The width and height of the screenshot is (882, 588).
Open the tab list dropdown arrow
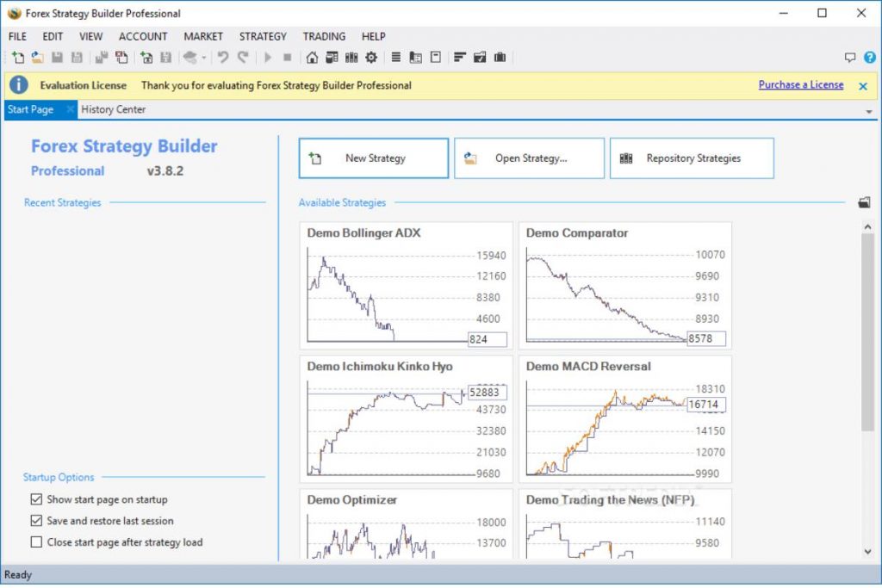coord(869,111)
